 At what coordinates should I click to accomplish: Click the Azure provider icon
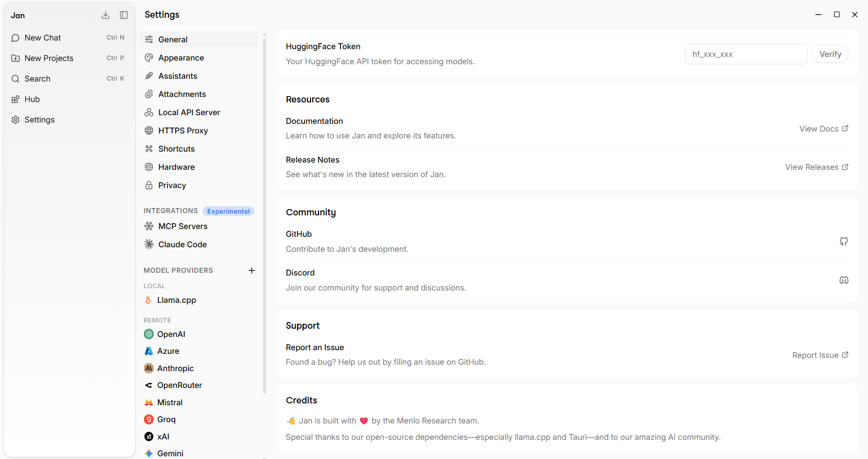coord(149,351)
